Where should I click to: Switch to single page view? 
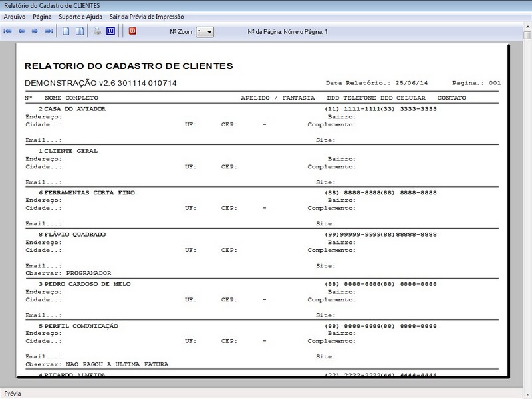click(x=66, y=31)
